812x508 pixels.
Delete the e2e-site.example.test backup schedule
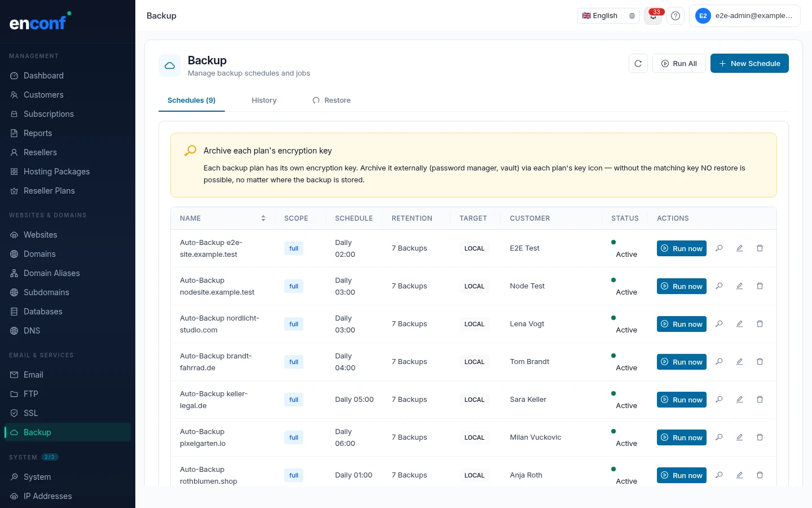pyautogui.click(x=760, y=248)
